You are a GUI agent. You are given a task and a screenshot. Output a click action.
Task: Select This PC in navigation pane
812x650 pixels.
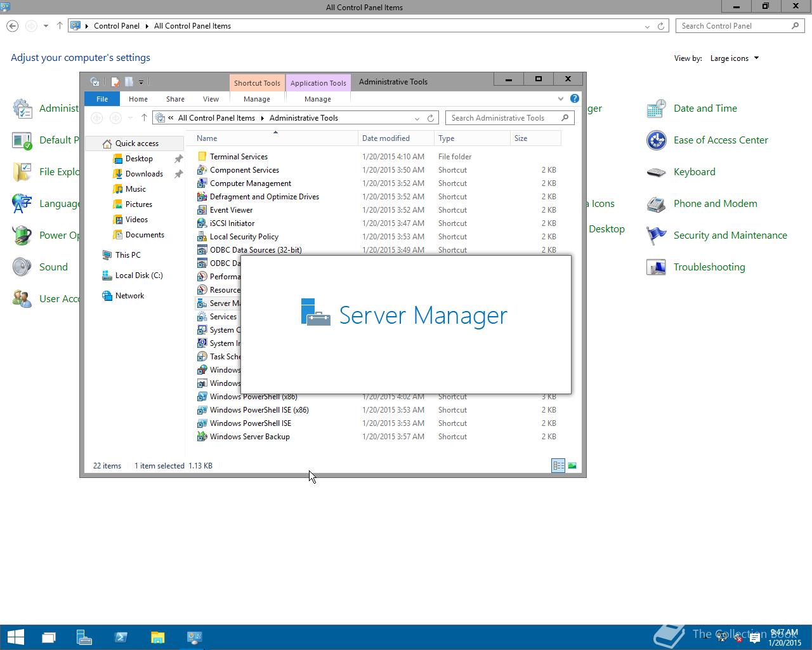128,255
